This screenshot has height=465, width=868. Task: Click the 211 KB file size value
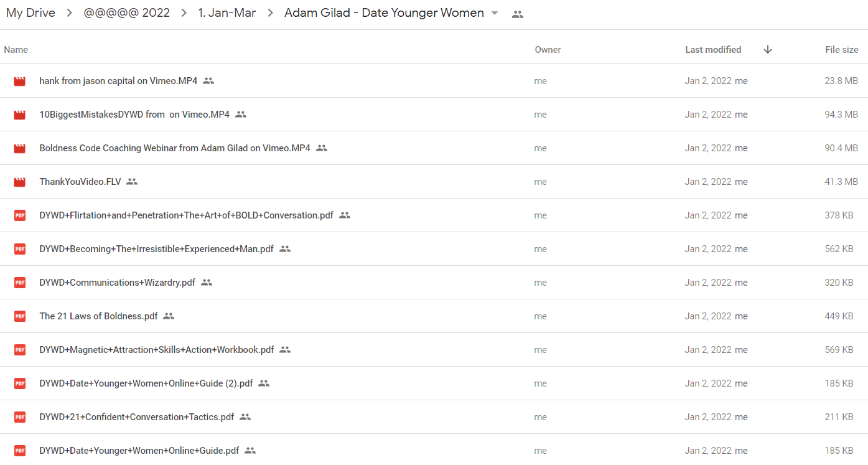coord(839,417)
